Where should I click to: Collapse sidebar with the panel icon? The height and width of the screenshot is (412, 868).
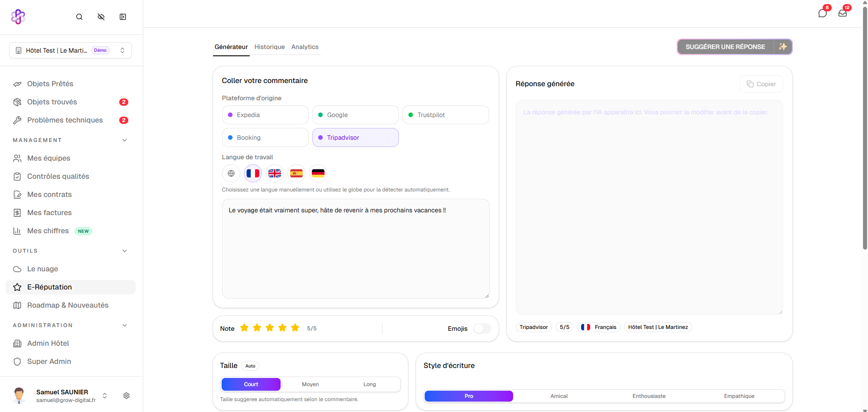click(x=123, y=17)
